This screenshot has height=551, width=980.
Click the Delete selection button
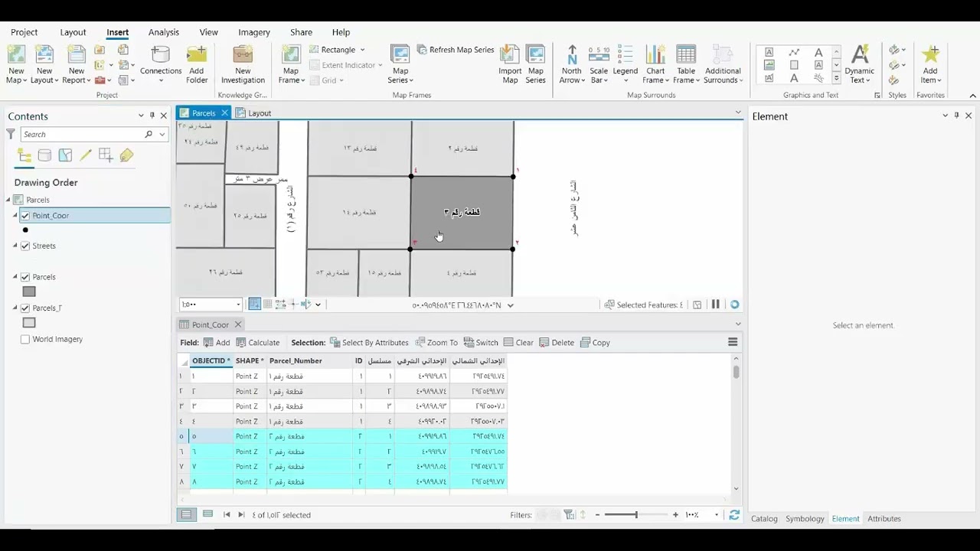coord(557,343)
